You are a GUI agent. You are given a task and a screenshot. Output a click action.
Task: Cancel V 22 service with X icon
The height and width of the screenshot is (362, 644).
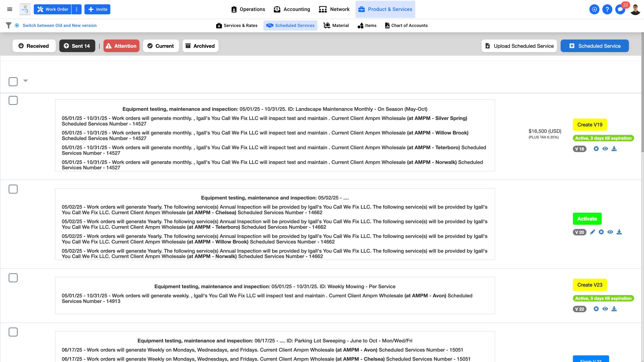coord(596,309)
